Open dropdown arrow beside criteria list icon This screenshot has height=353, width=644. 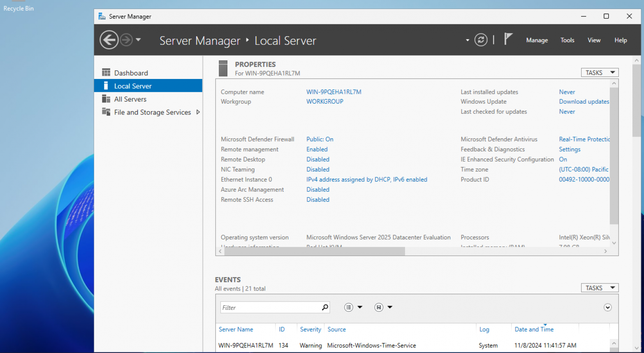pos(360,307)
